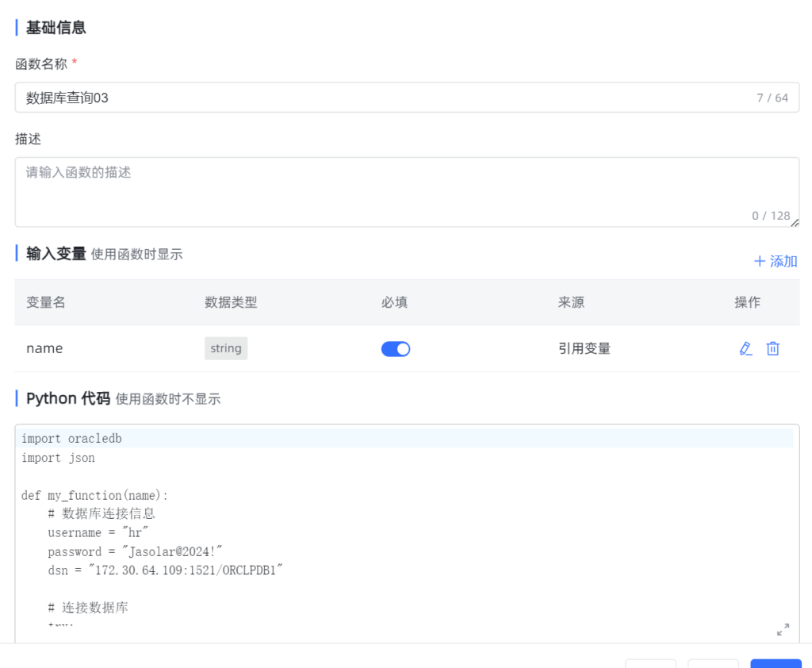Expand the Python code editor to fullscreen
The width and height of the screenshot is (812, 668).
(x=783, y=629)
